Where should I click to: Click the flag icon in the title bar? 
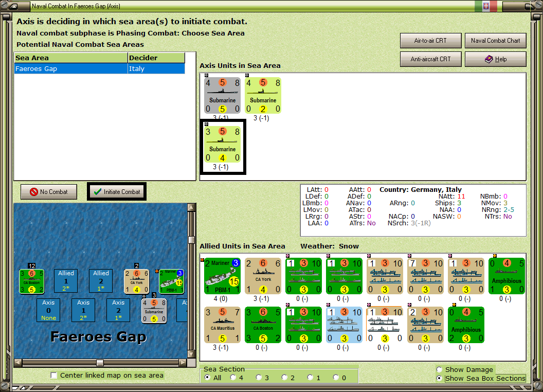486,6
